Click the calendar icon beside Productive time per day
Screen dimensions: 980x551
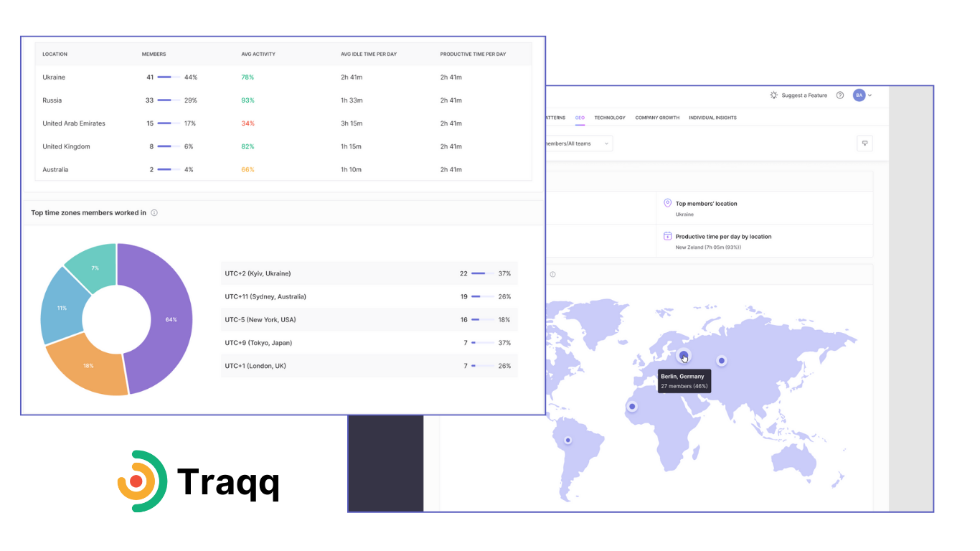click(667, 236)
